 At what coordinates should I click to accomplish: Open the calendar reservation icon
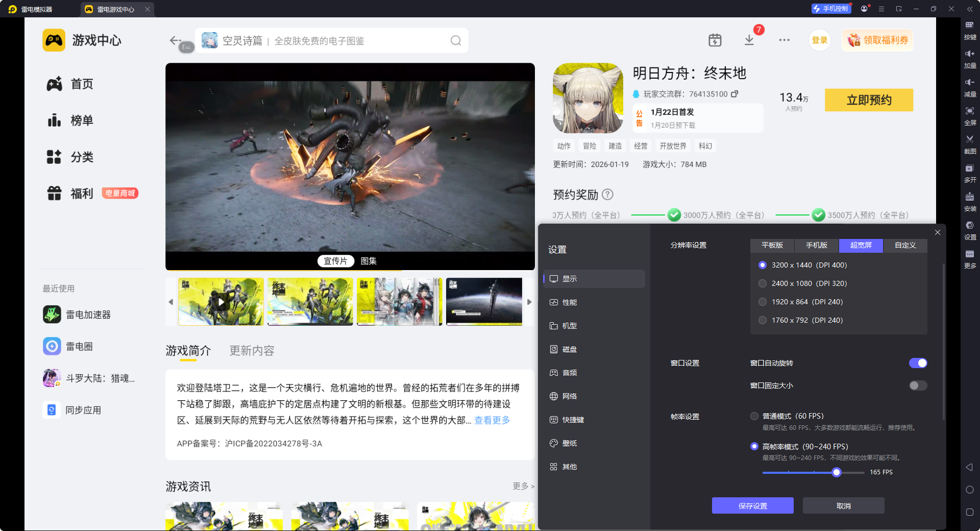pyautogui.click(x=715, y=40)
